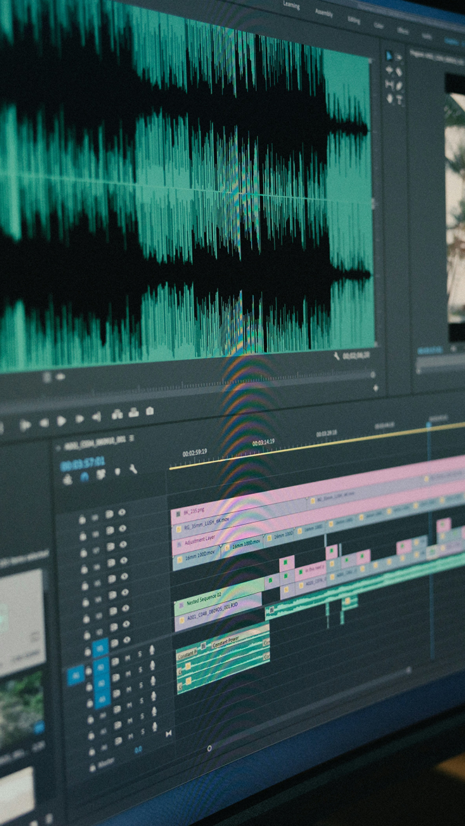Screen dimensions: 465x826
Task: Click the Overwrite edit button
Action: click(134, 412)
